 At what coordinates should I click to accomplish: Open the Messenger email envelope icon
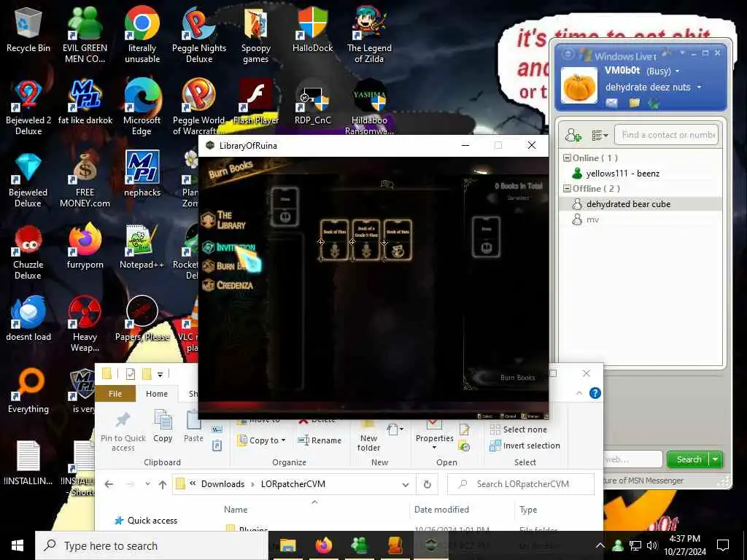pyautogui.click(x=611, y=103)
